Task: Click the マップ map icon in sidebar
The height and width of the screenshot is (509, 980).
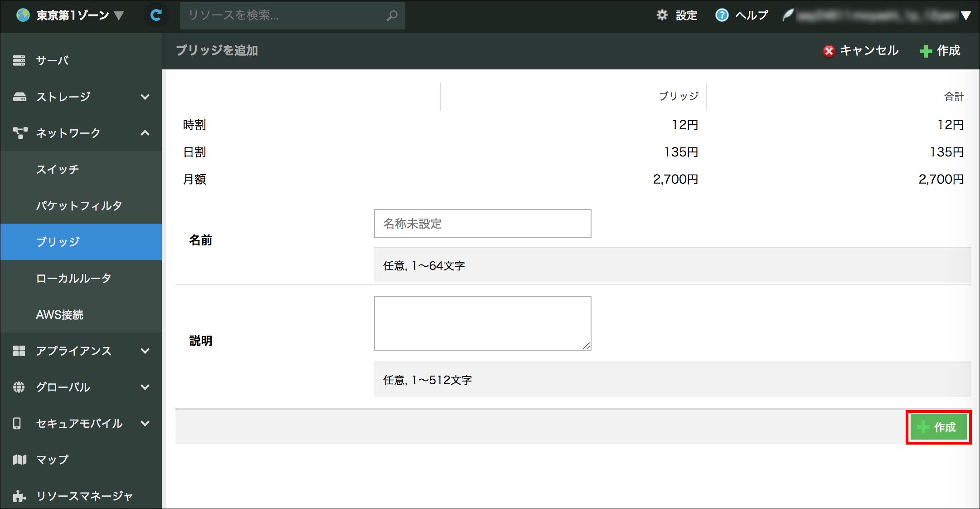Action: click(19, 460)
